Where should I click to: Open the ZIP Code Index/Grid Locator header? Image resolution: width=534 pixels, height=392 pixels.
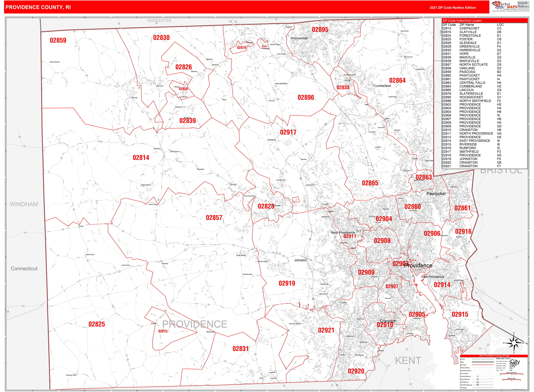tap(462, 20)
